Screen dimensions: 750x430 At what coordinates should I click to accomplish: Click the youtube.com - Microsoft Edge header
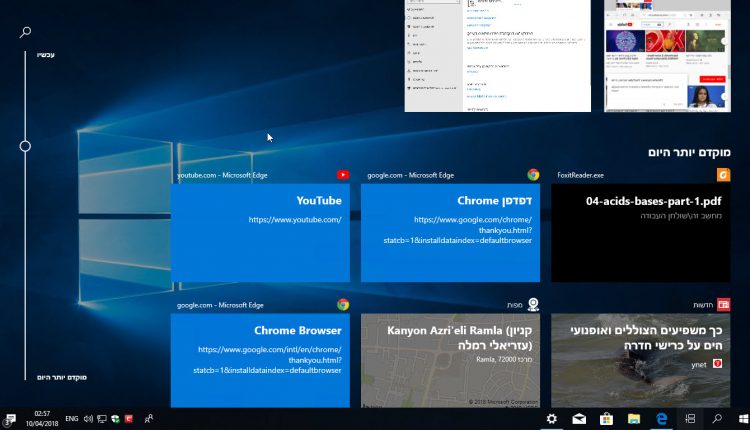tap(222, 176)
